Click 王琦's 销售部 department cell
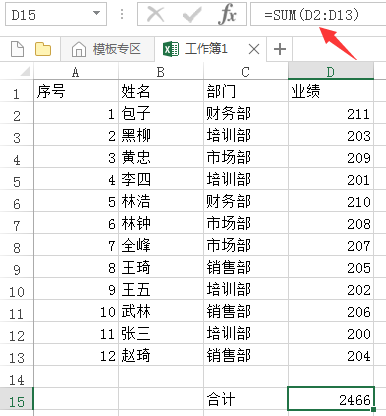 (x=246, y=267)
